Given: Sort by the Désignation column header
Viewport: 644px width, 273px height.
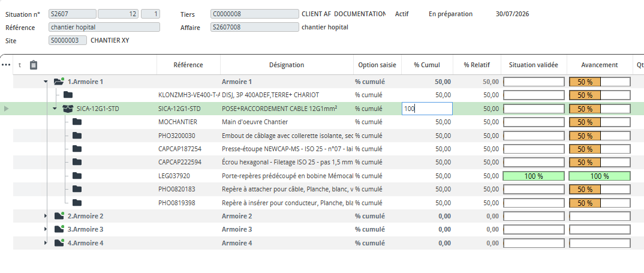Looking at the screenshot, I should click(287, 65).
